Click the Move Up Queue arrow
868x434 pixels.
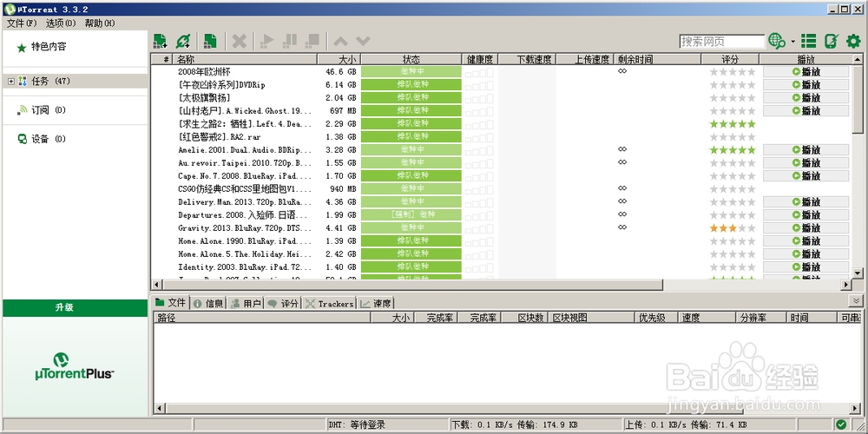pyautogui.click(x=340, y=41)
